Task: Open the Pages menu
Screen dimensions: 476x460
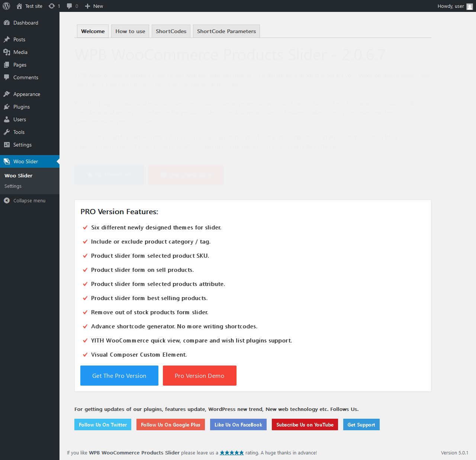Action: click(x=30, y=65)
